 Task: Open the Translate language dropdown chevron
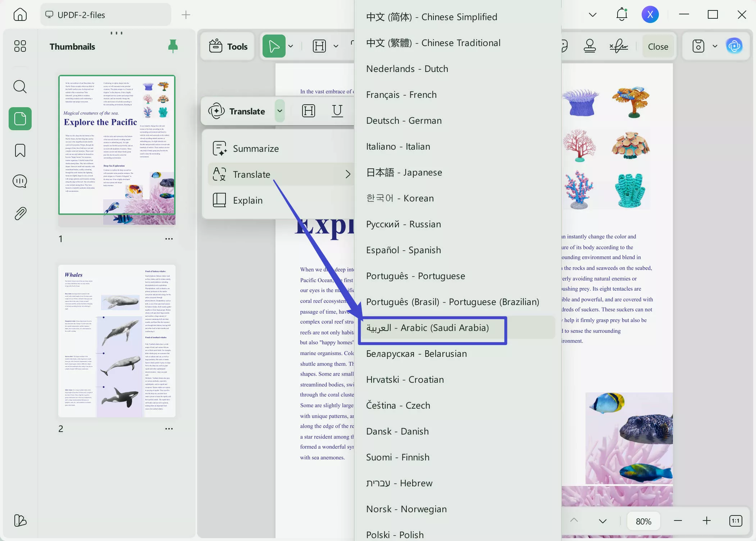tap(280, 111)
